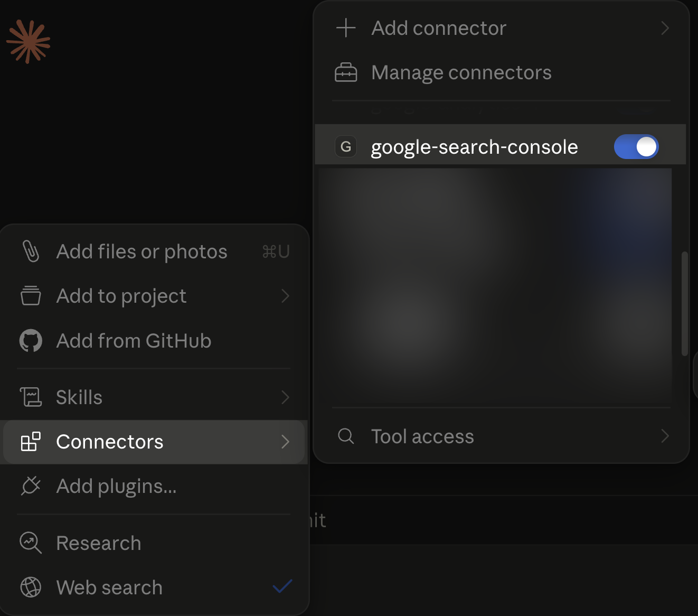The image size is (698, 616).
Task: Expand the Add connector chevron
Action: [665, 28]
